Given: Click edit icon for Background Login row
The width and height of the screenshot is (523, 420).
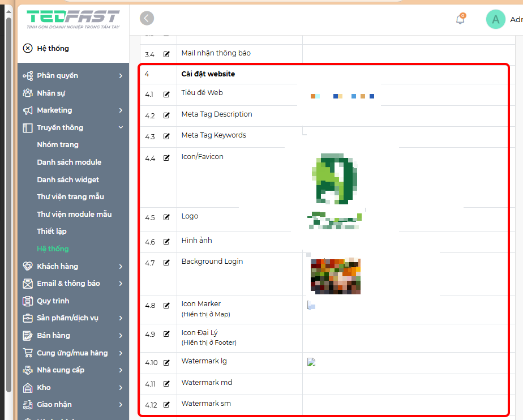Looking at the screenshot, I should tap(166, 263).
